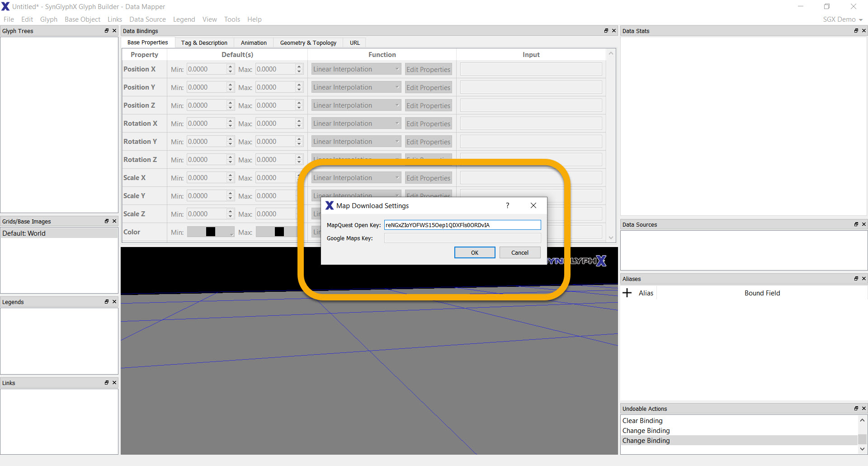868x466 pixels.
Task: Click Edit Properties for Position Y
Action: tap(429, 87)
